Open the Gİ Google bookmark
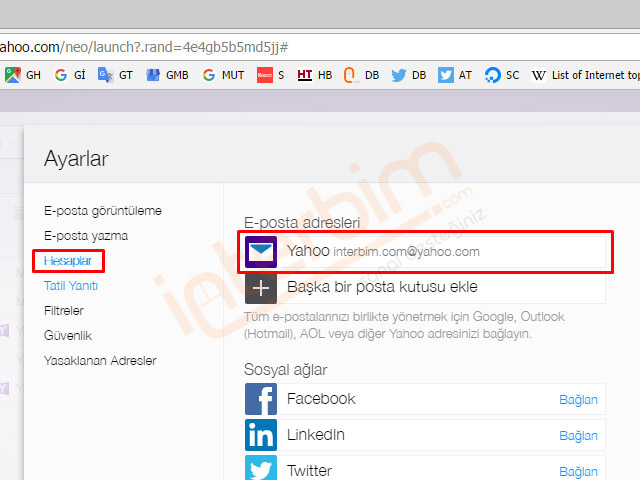The height and width of the screenshot is (480, 640). coord(70,75)
